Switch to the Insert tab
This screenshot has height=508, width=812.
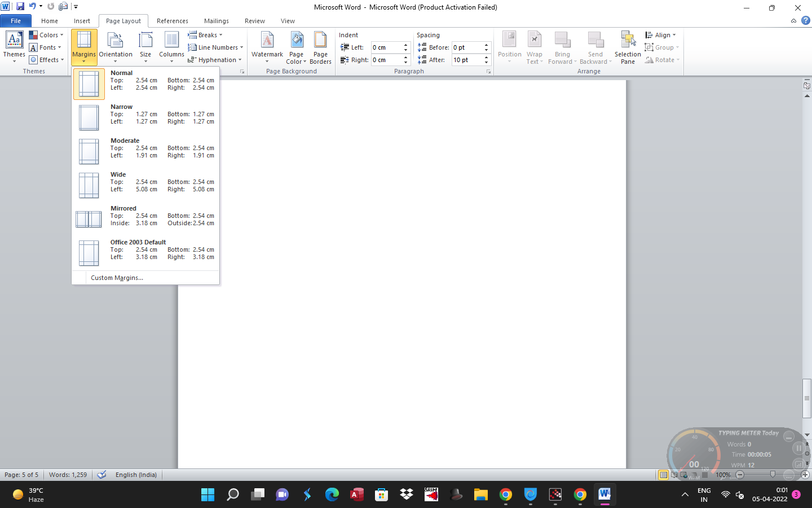82,21
